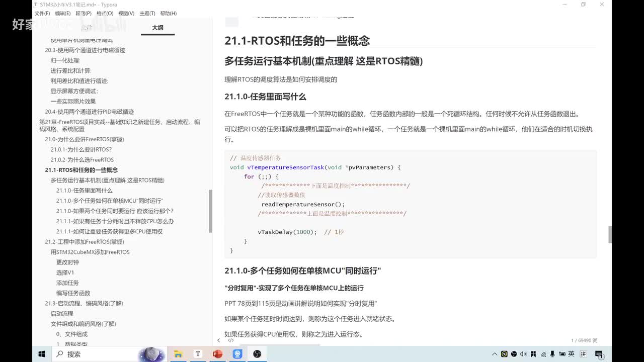Open the 主题(T) menu

[x=147, y=14]
